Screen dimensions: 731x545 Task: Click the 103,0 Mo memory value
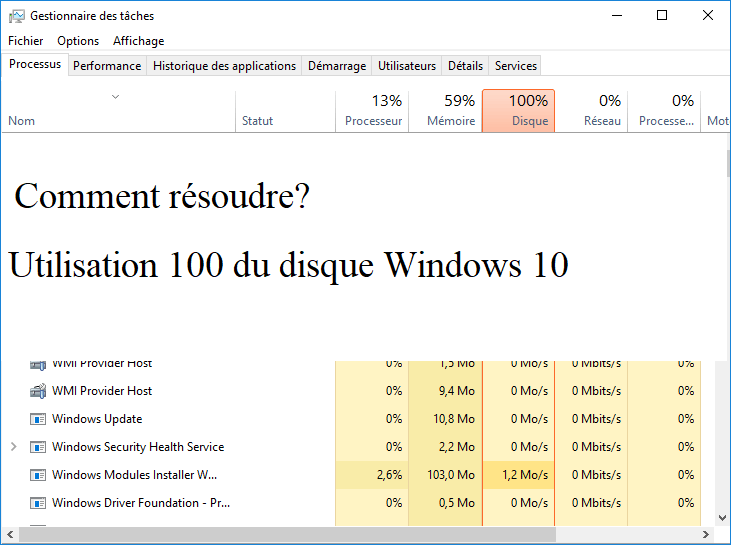pyautogui.click(x=451, y=475)
